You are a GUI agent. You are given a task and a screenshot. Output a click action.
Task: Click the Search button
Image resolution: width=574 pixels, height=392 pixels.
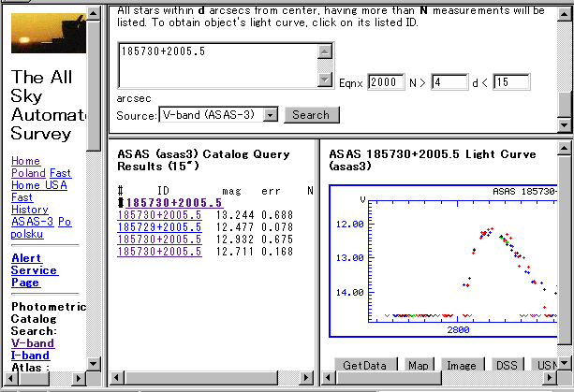[312, 115]
